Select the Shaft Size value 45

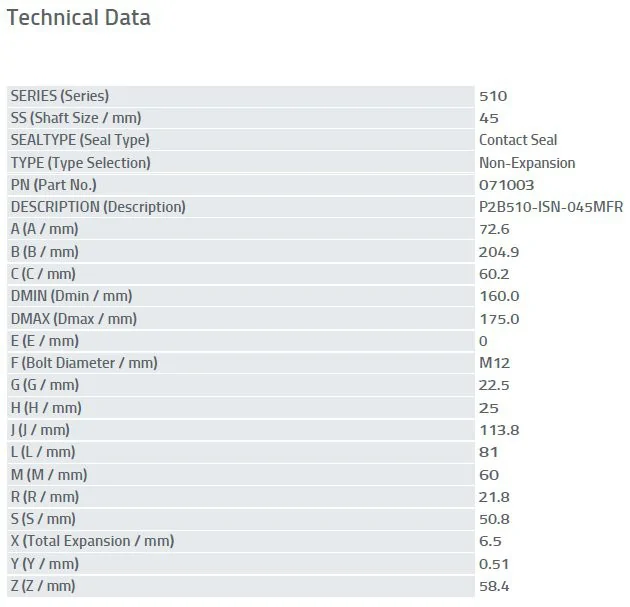[488, 118]
